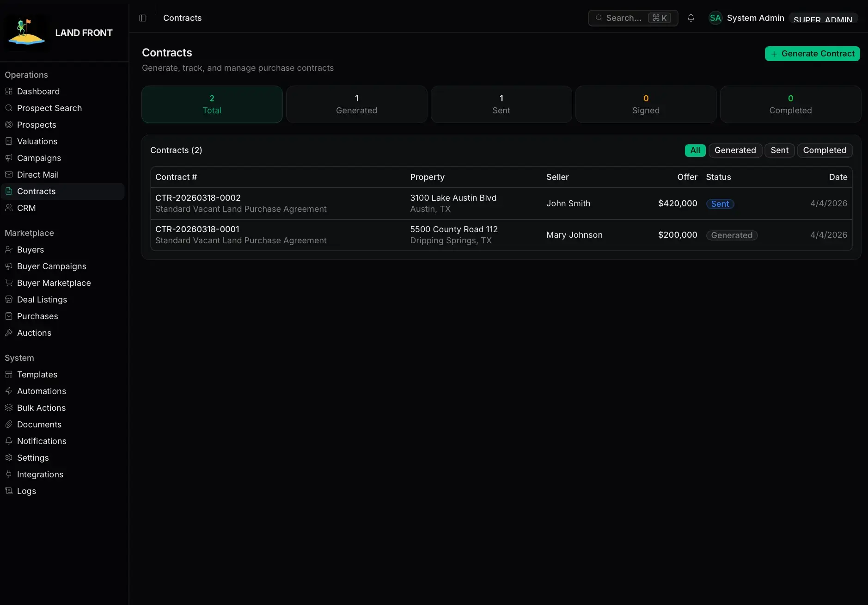868x605 pixels.
Task: Click the Date column header
Action: [x=838, y=177]
